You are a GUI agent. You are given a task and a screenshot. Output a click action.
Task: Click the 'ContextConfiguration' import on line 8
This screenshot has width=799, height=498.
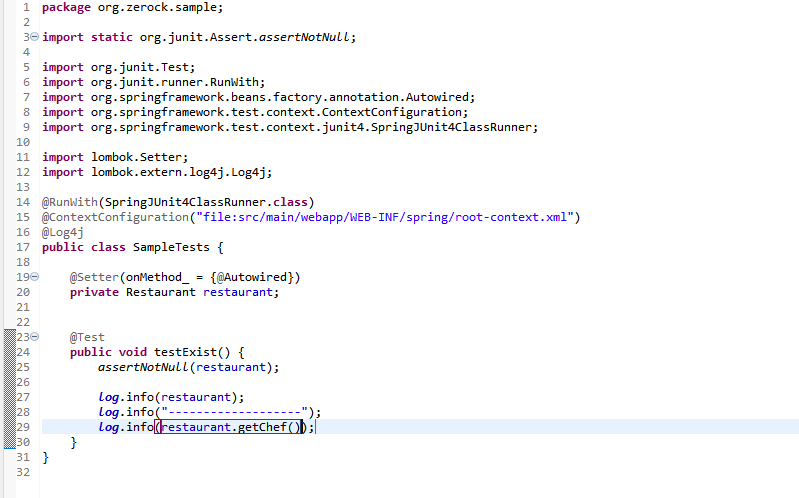pyautogui.click(x=391, y=112)
